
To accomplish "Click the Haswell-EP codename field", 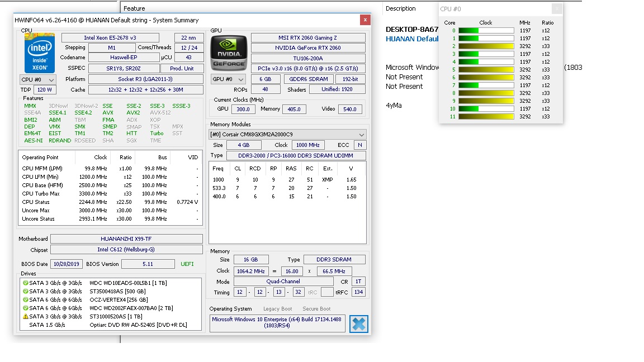I will (124, 58).
